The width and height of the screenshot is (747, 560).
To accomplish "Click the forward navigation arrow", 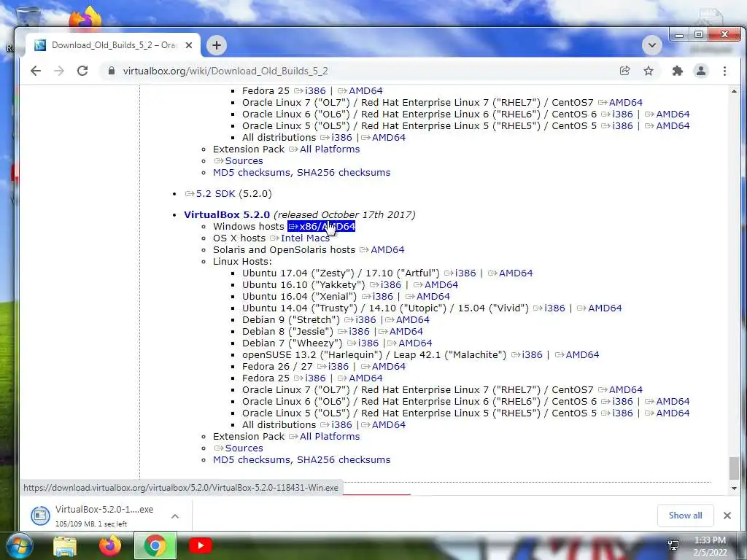I will pyautogui.click(x=59, y=71).
